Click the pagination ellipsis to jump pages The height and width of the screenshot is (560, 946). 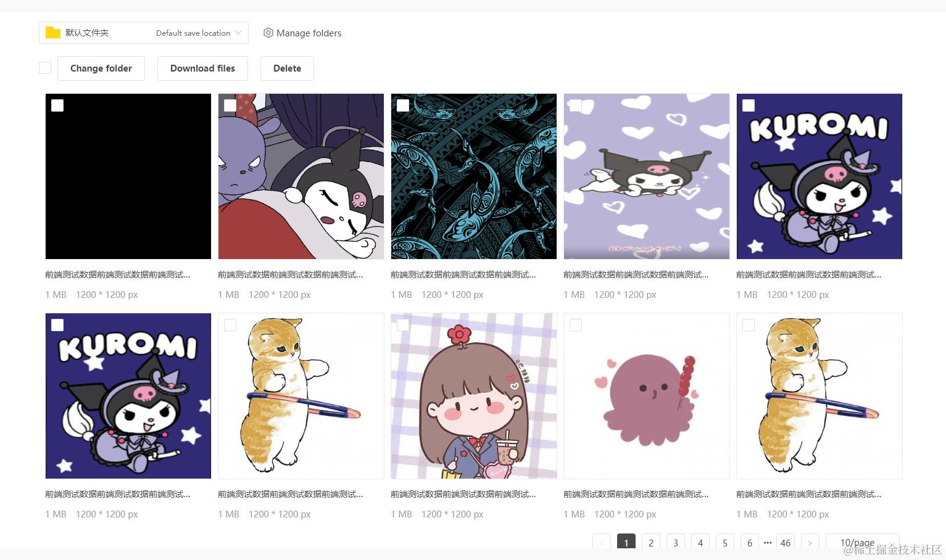click(x=768, y=543)
